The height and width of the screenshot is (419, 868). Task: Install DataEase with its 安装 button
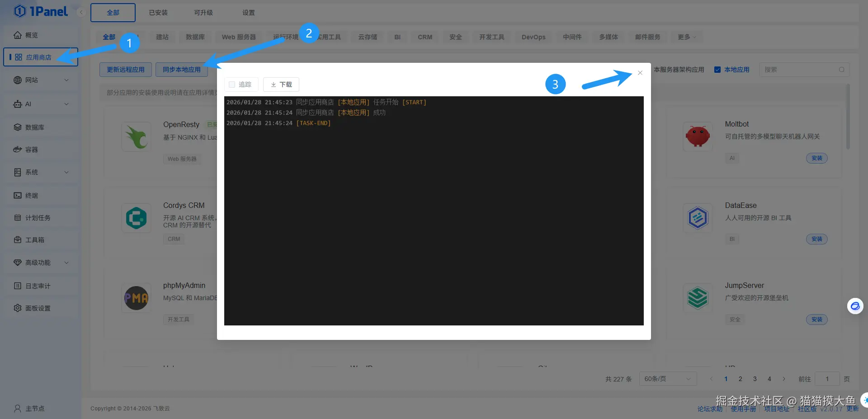coord(817,239)
